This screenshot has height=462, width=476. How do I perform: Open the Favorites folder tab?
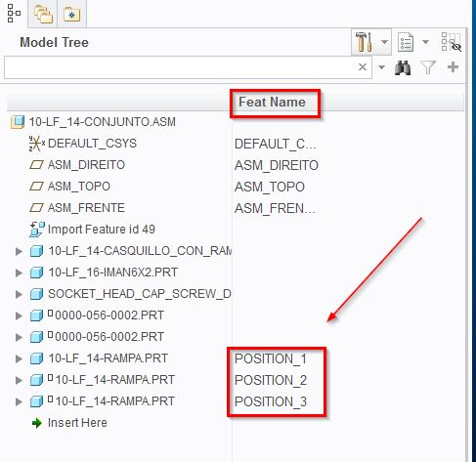72,14
